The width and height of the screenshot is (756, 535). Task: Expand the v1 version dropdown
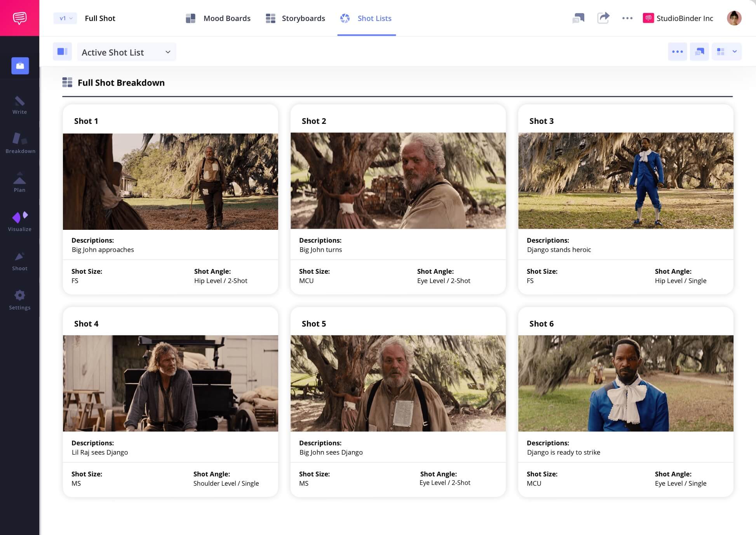[65, 18]
